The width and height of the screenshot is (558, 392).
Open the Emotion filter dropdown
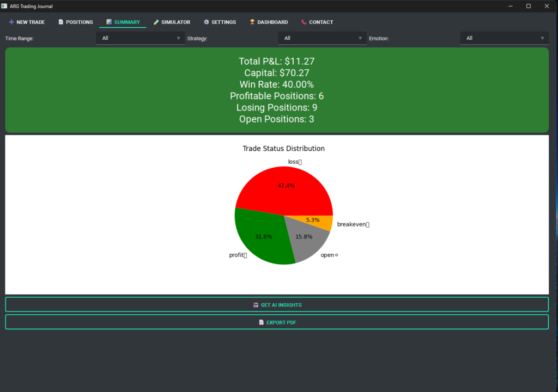pyautogui.click(x=505, y=38)
